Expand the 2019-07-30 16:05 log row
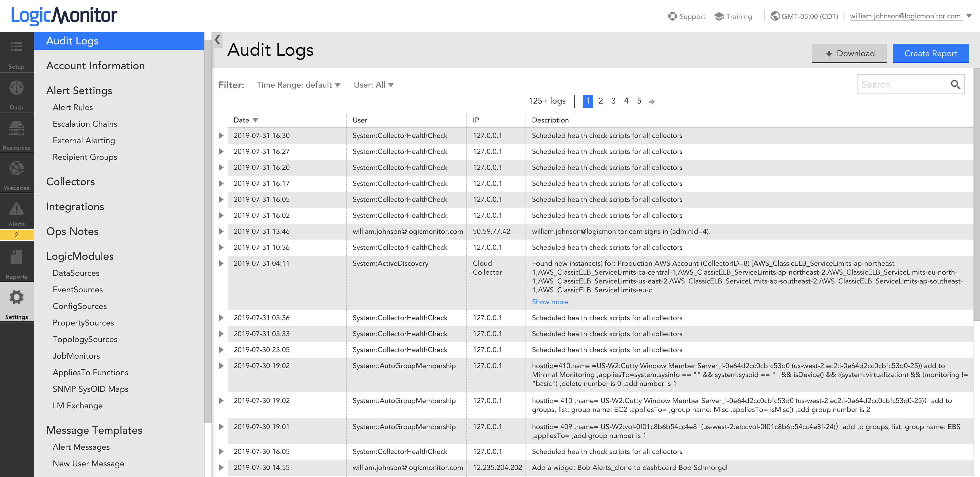Image resolution: width=980 pixels, height=477 pixels. [x=221, y=452]
